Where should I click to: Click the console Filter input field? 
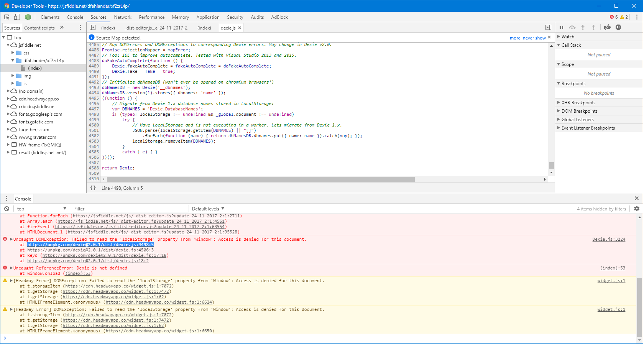(131, 209)
